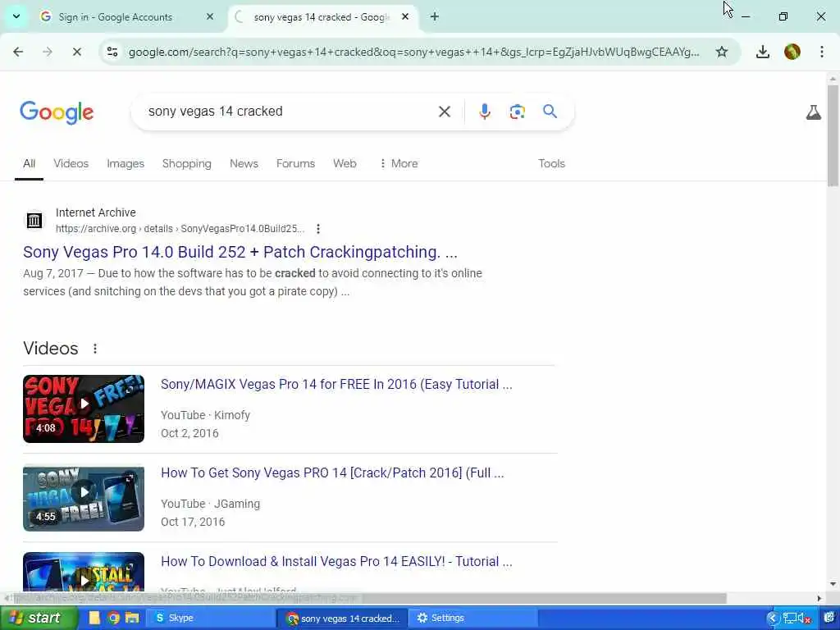840x630 pixels.
Task: Close the sony vegas 14 cracked tab
Action: click(x=405, y=16)
